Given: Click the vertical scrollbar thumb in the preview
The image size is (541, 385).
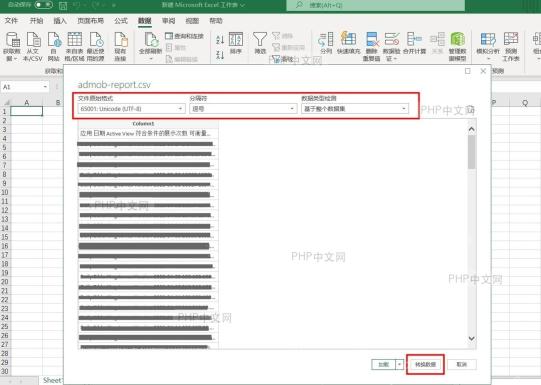Looking at the screenshot, I should point(471,152).
